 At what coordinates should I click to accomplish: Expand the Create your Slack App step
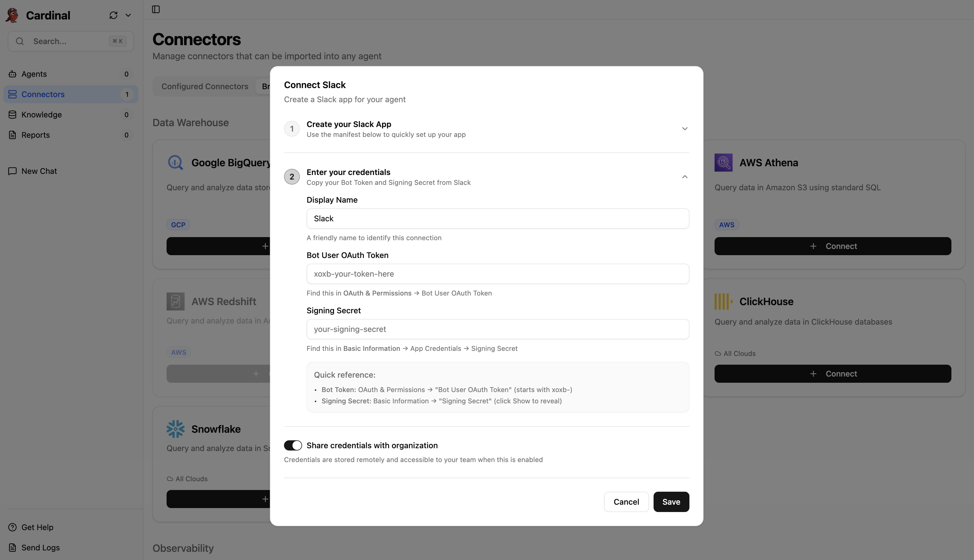click(684, 128)
